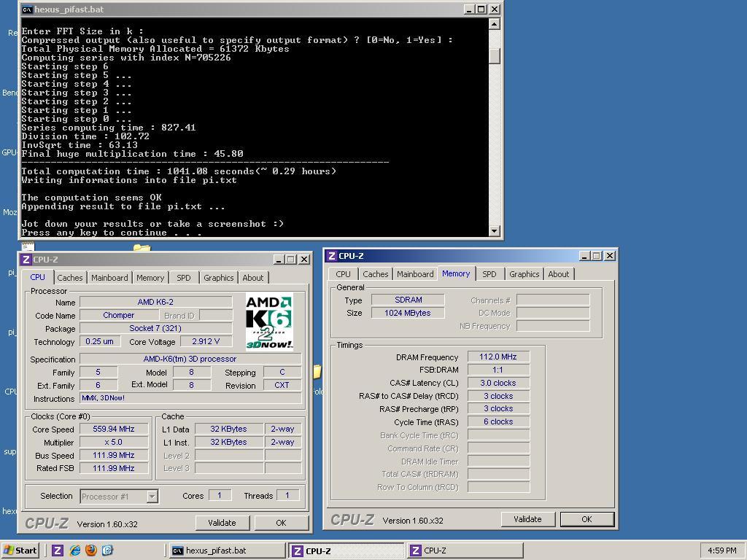Open Graphics tab in right CPU-Z window

tap(524, 274)
